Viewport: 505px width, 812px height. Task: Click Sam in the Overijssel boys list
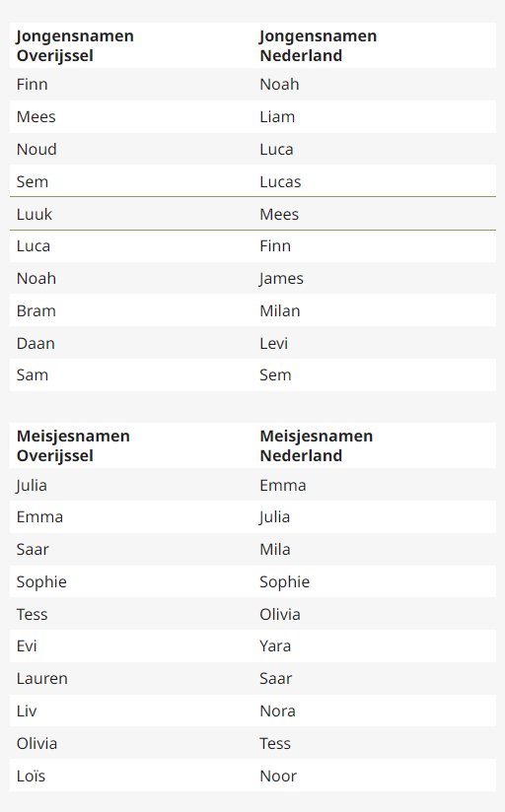tap(33, 374)
